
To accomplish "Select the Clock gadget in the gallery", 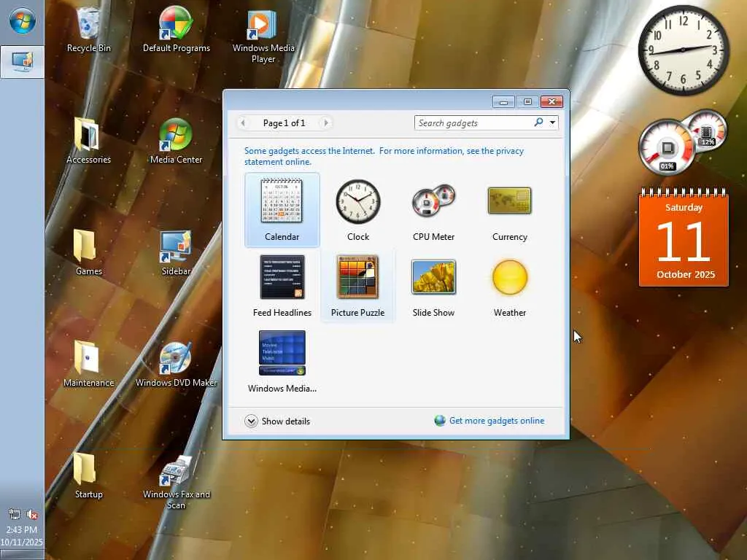I will point(357,210).
